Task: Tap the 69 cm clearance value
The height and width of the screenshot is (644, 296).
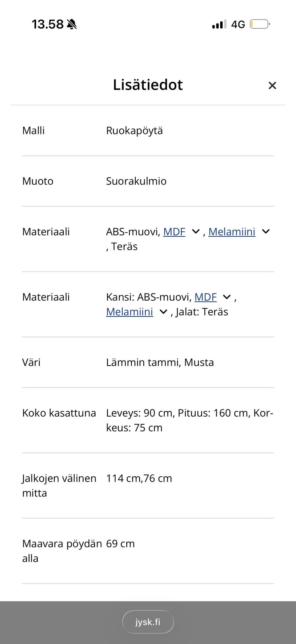Action: click(x=120, y=544)
